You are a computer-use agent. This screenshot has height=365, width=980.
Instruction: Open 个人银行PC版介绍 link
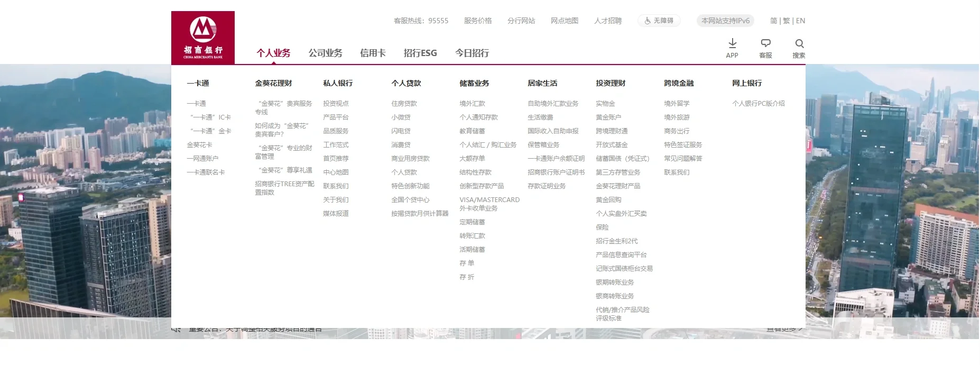point(758,104)
